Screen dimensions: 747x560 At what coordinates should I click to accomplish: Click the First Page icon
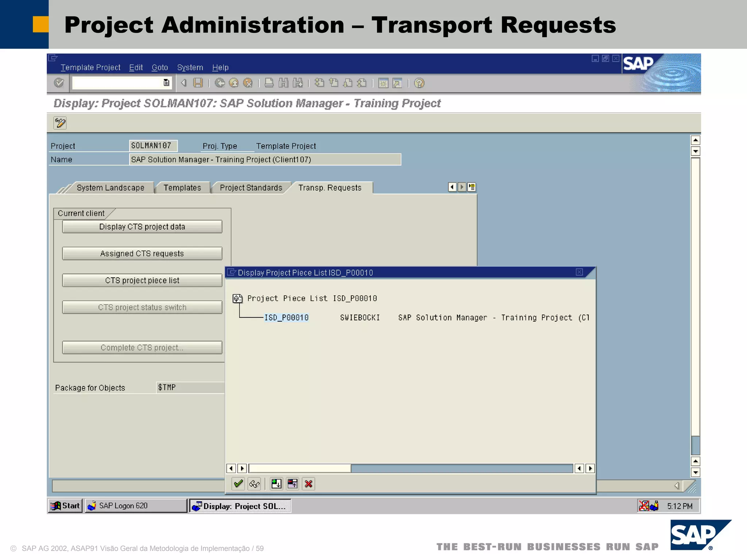tap(319, 83)
